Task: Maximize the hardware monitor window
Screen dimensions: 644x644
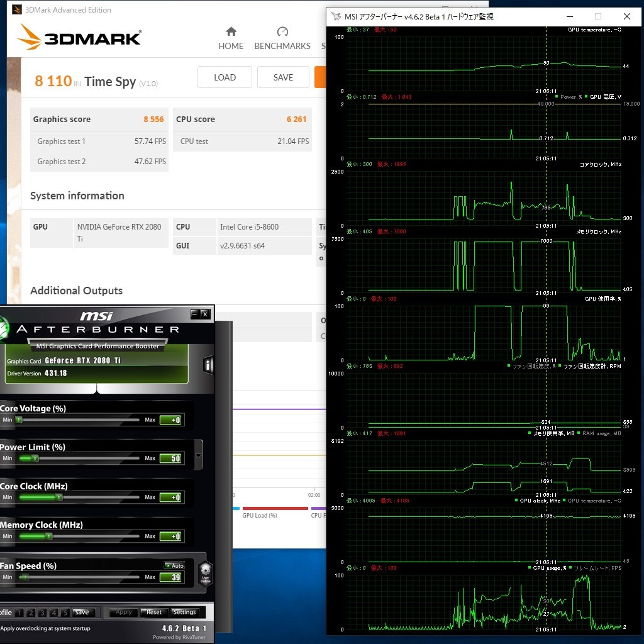Action: [598, 16]
